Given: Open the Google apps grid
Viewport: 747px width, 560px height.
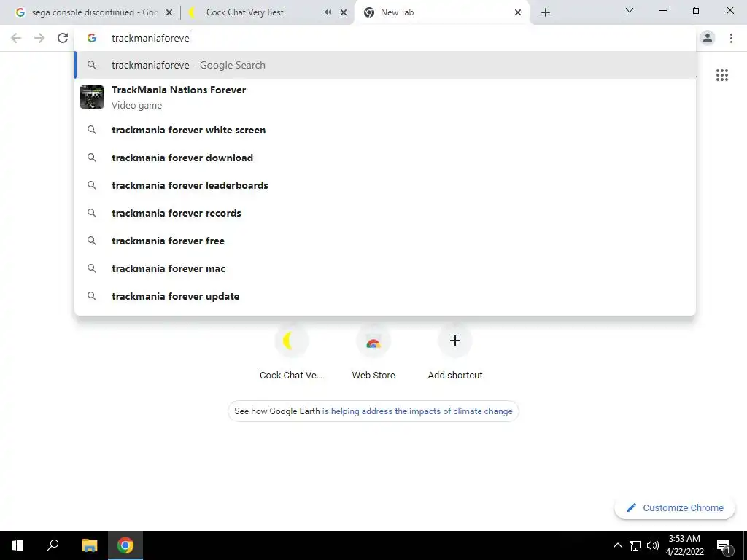Looking at the screenshot, I should click(x=721, y=75).
